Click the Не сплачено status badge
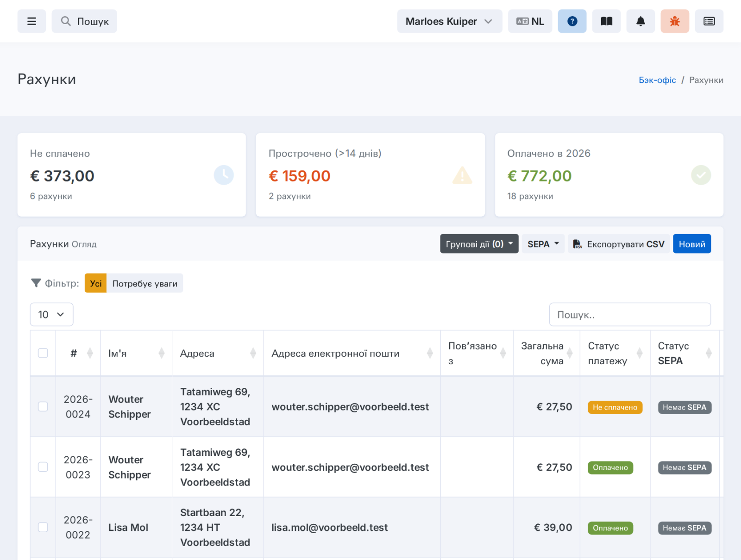 coord(615,407)
